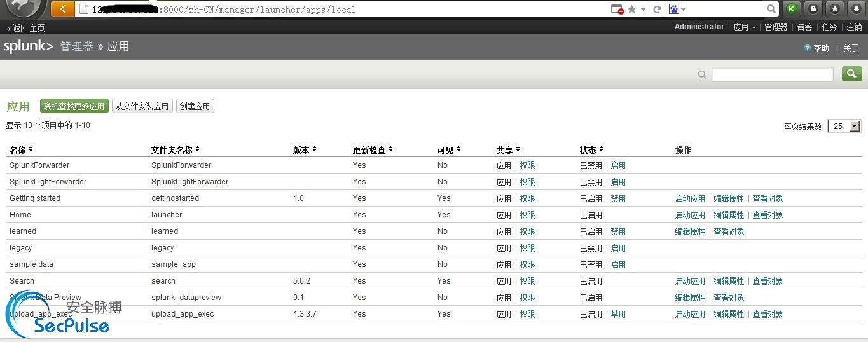Click 返回主页 link

[x=25, y=28]
